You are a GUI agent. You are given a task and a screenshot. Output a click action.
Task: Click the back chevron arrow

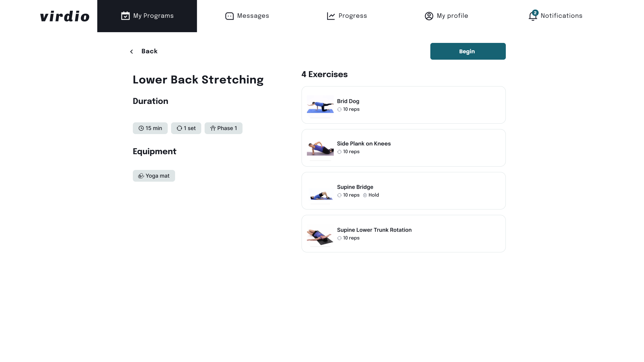[x=131, y=52]
